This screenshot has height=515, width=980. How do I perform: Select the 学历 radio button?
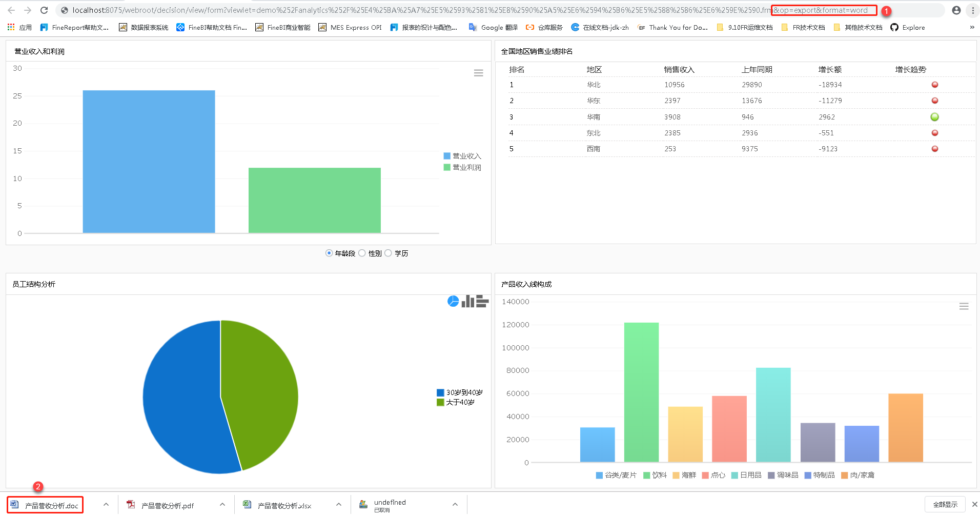tap(388, 253)
